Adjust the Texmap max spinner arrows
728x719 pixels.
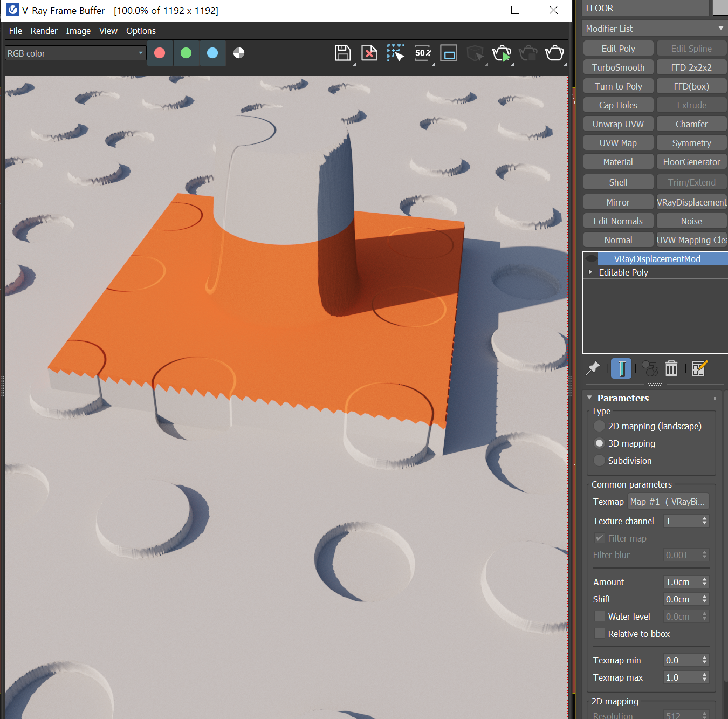click(x=704, y=677)
